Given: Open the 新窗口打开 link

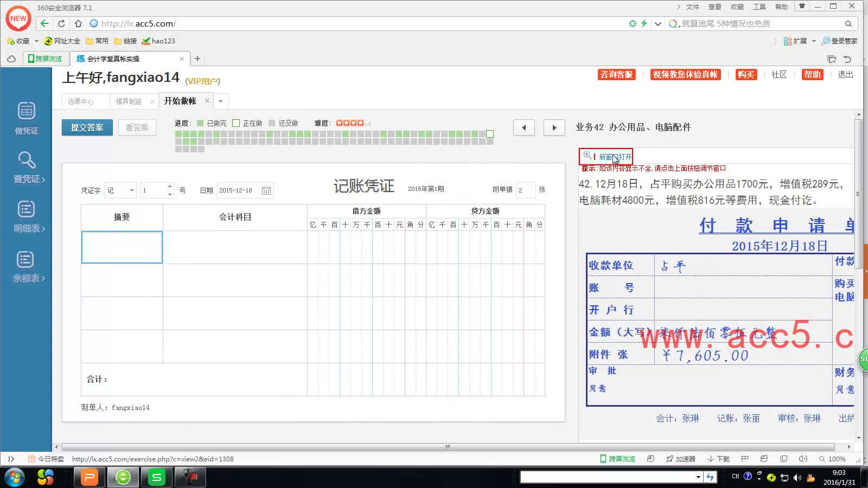Looking at the screenshot, I should (x=614, y=157).
